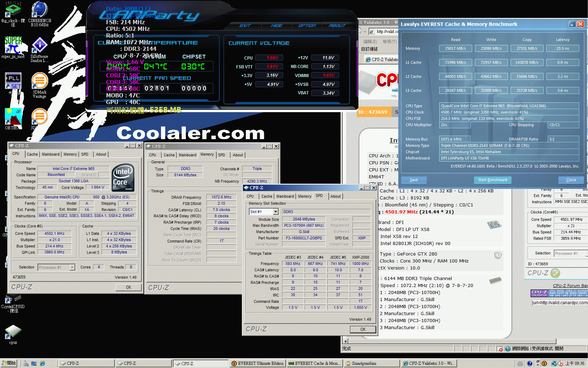Click the page icon beside the address URL
This screenshot has height=368, width=588.
[x=372, y=32]
